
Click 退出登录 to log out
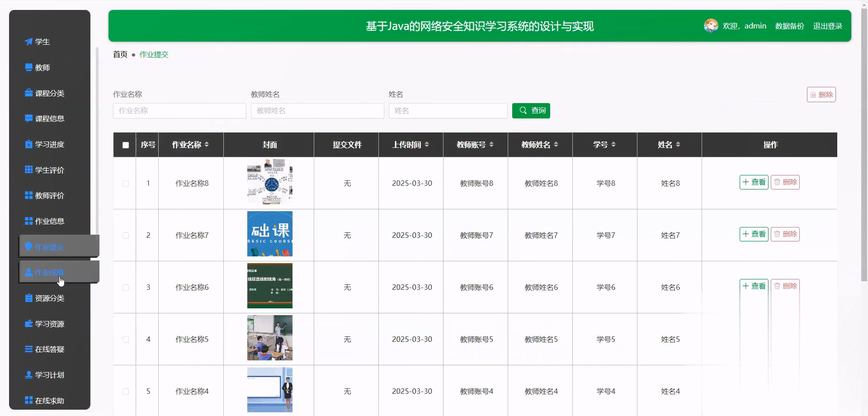827,26
